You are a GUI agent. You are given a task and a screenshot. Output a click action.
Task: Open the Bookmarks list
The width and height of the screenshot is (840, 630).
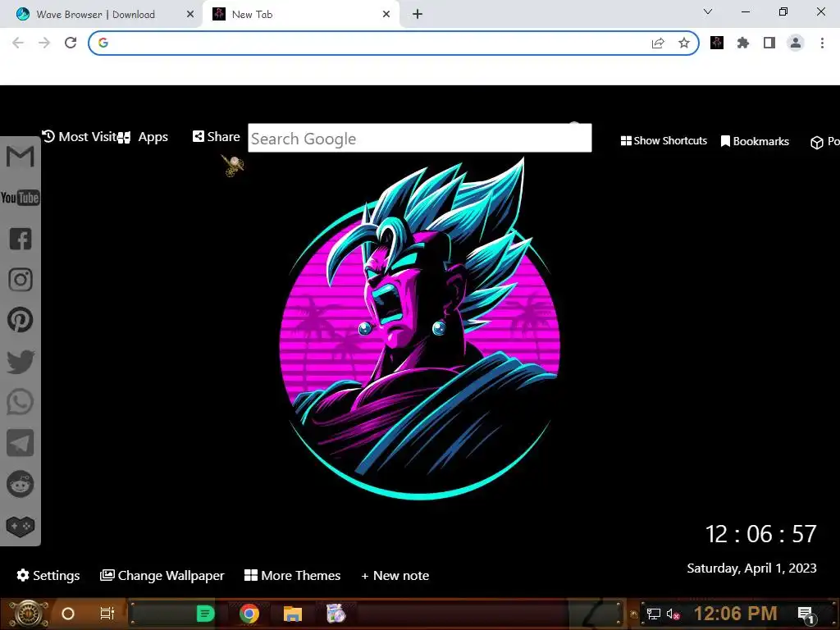pyautogui.click(x=755, y=141)
